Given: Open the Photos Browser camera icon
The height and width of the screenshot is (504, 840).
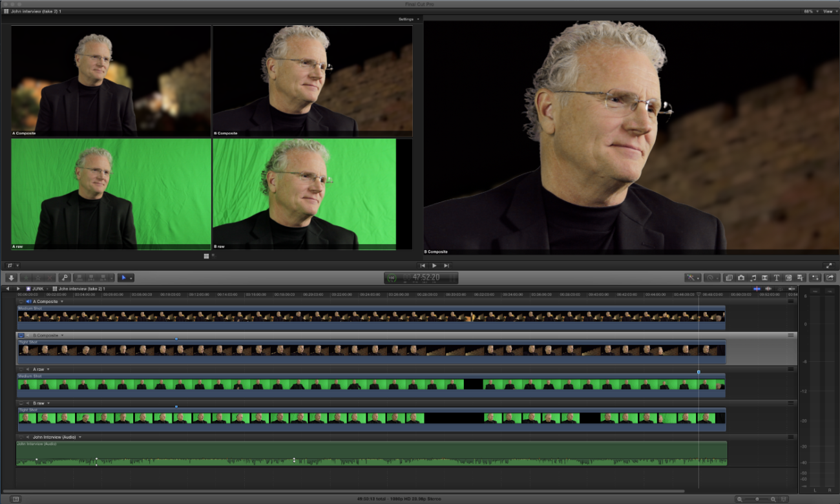Looking at the screenshot, I should 741,277.
